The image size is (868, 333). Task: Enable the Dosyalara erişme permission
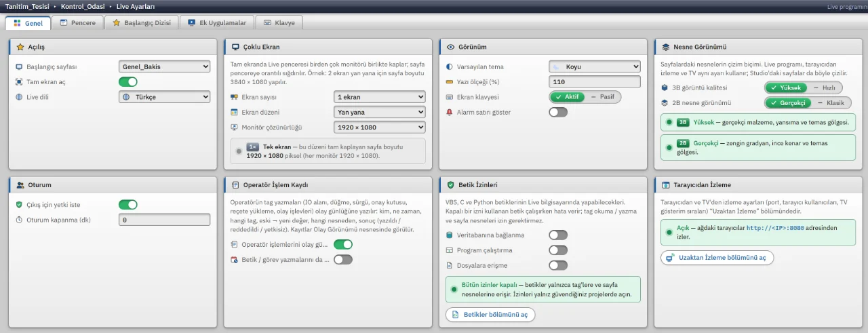(x=558, y=265)
